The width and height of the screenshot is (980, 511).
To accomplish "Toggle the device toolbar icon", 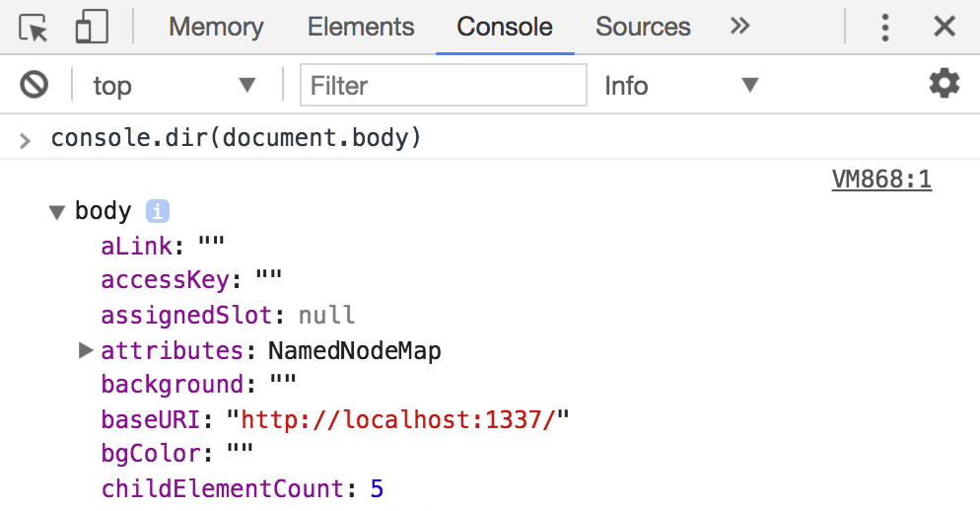I will (92, 27).
